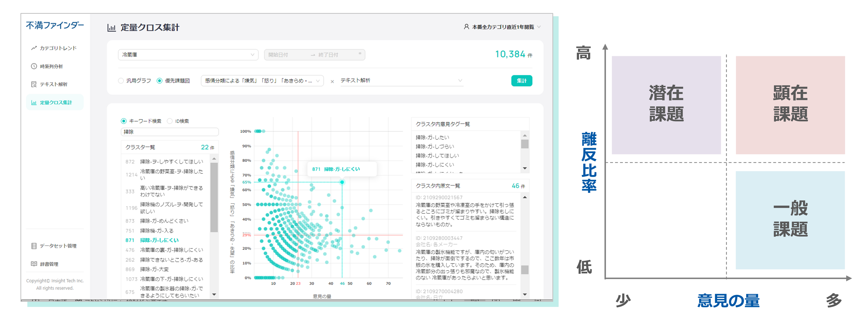Click the user account icon at top right
This screenshot has width=868, height=319.
coord(466,27)
